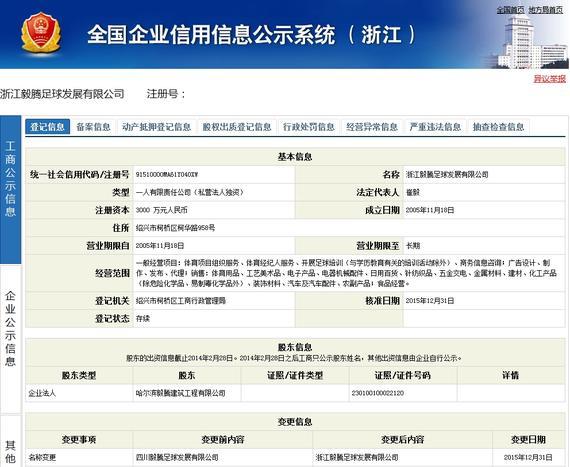Click the address 绍兴市柯桥区柯华路958号
570x467 pixels.
click(x=175, y=228)
